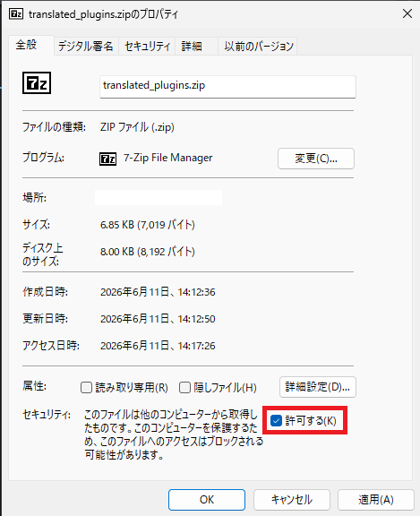Click the modified date ending 14:12:50

tap(158, 319)
